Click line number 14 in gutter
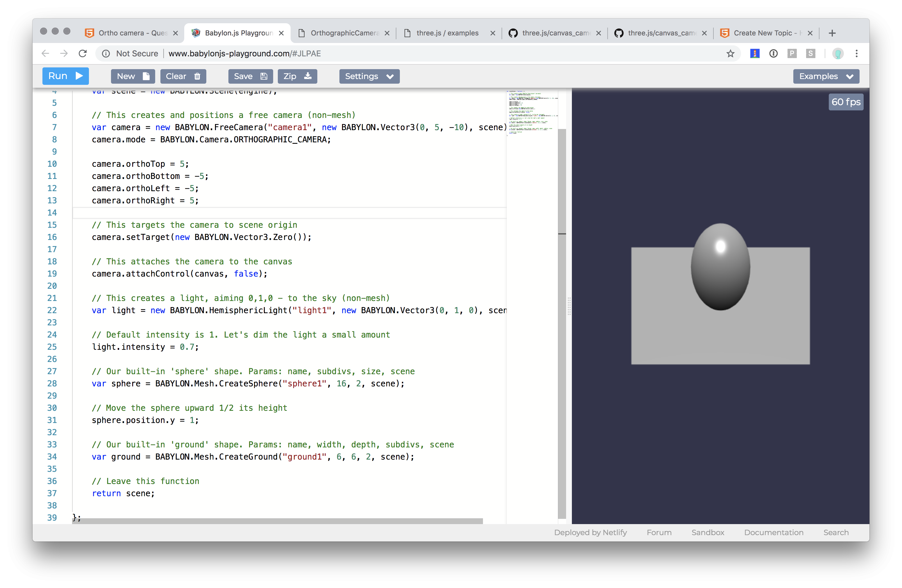Screen dimensions: 902x588 52,213
